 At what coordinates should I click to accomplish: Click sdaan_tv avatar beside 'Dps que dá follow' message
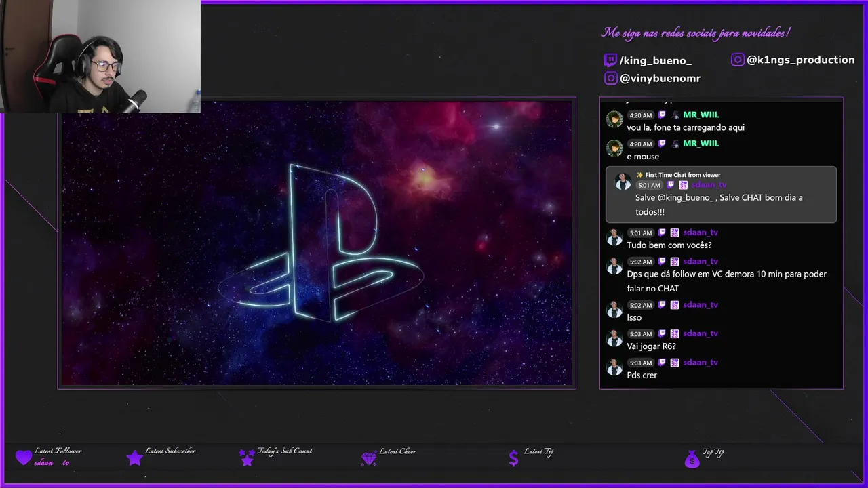coord(614,266)
